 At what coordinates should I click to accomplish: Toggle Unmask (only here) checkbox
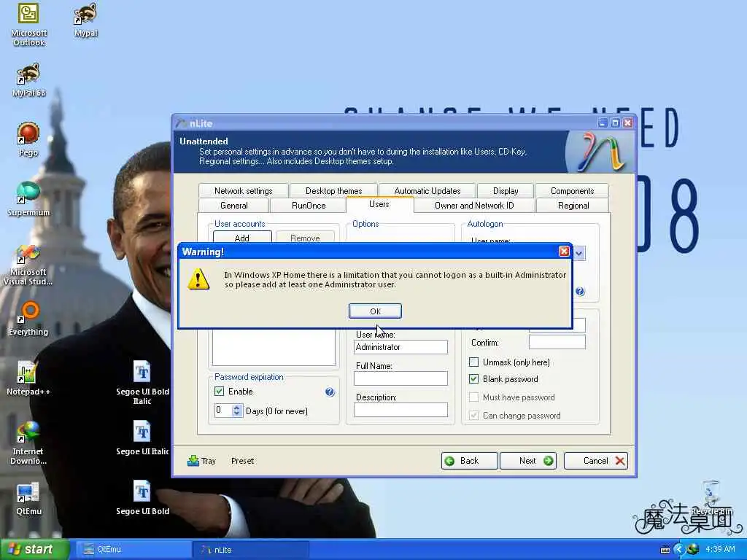click(474, 362)
